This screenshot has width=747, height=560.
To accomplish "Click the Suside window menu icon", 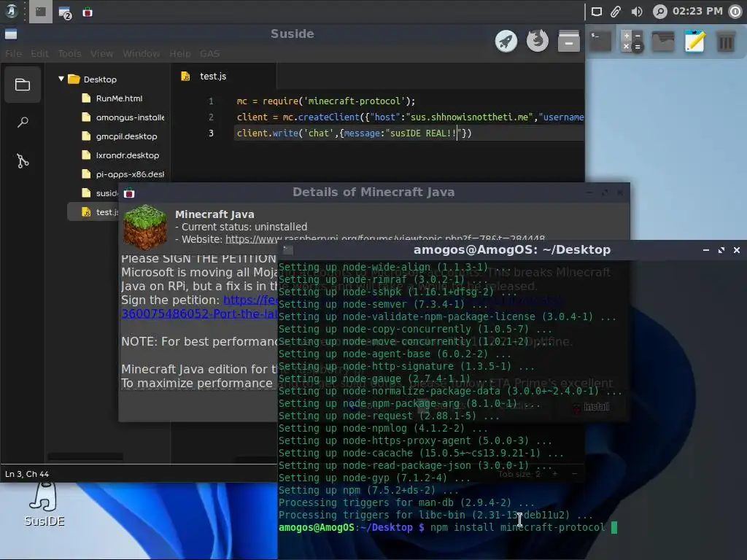I will coord(11,34).
